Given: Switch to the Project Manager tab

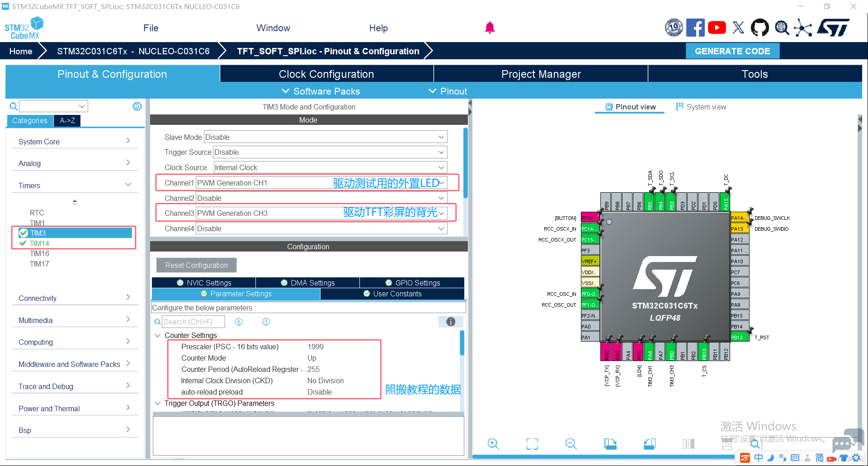Looking at the screenshot, I should point(541,74).
